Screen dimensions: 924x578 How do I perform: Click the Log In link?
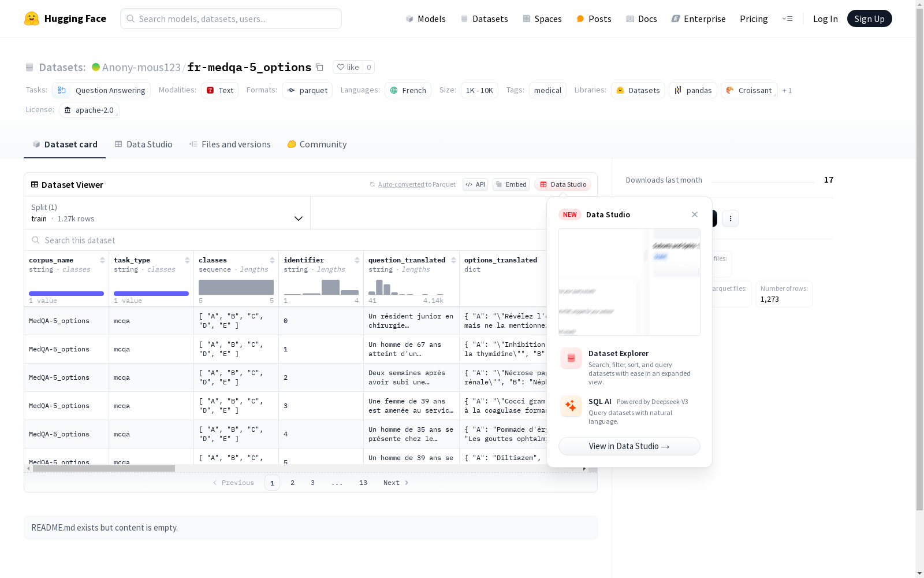[x=825, y=18]
